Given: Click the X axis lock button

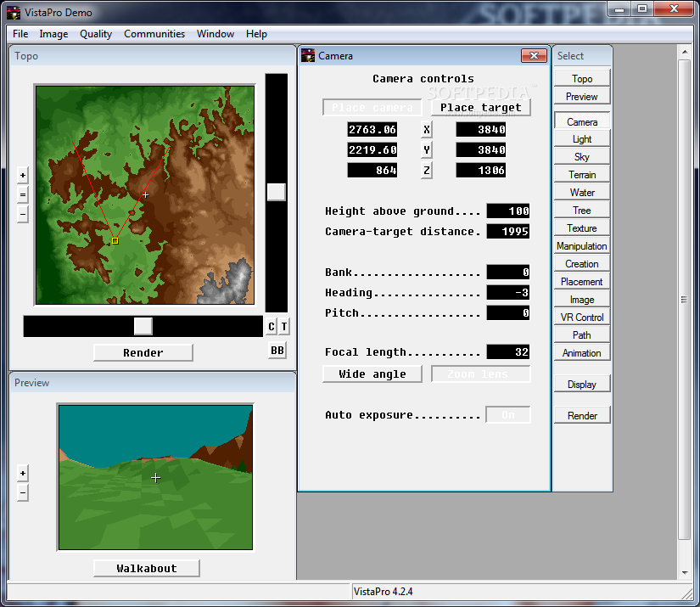Looking at the screenshot, I should pos(426,130).
